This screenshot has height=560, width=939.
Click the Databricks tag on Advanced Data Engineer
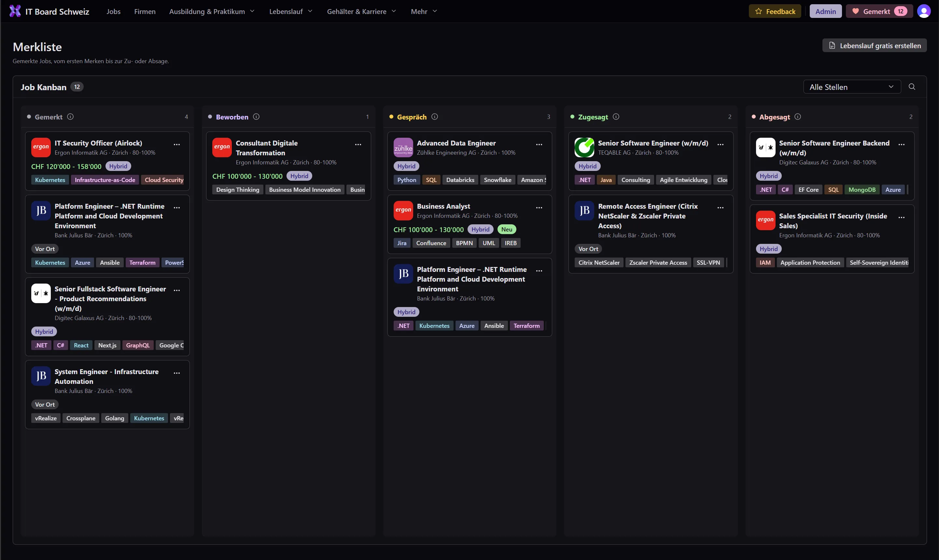pos(460,180)
